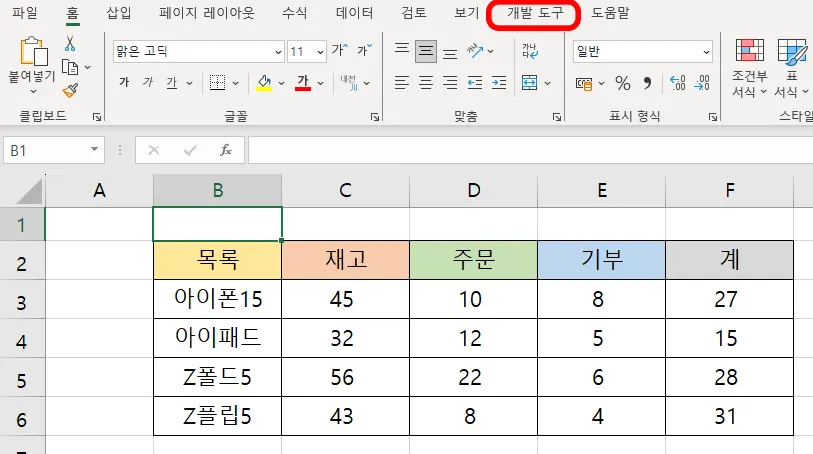Increase decimal places

tap(678, 83)
